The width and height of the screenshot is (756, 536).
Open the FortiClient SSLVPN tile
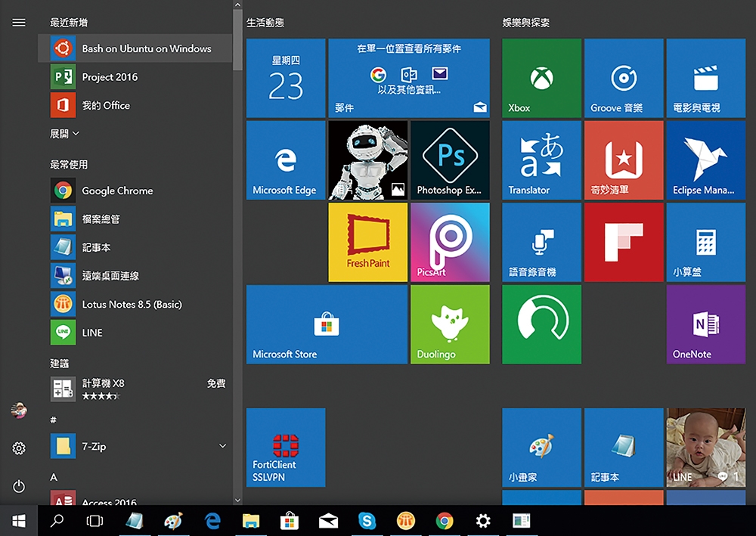[286, 448]
